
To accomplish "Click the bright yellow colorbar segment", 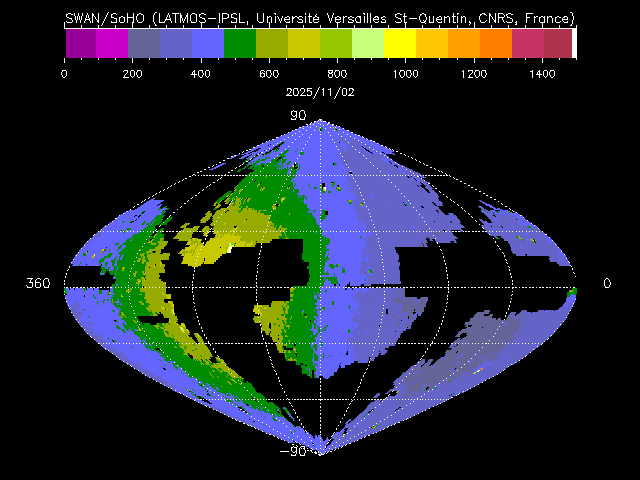I will 400,43.
